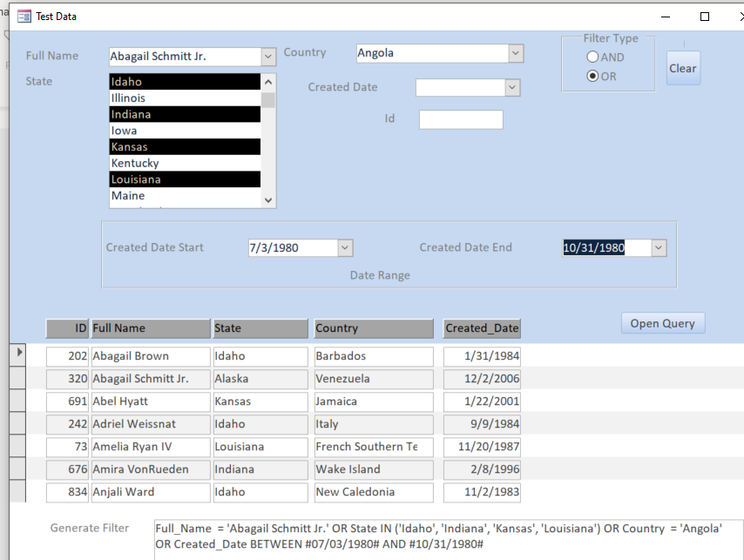
Task: Open the Full Name dropdown arrow
Action: tap(268, 57)
